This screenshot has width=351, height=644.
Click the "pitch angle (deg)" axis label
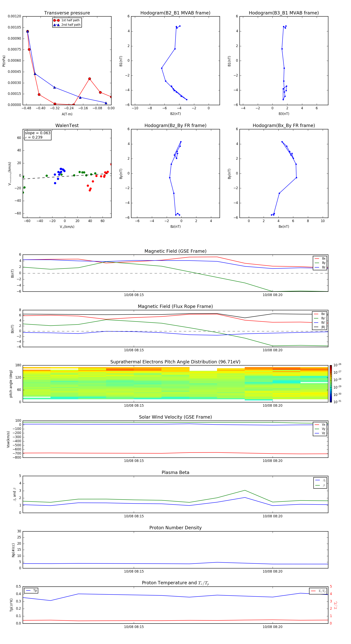[x=11, y=384]
